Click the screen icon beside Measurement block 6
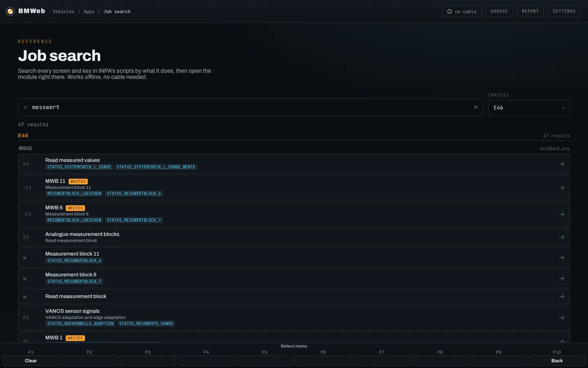 [25, 279]
